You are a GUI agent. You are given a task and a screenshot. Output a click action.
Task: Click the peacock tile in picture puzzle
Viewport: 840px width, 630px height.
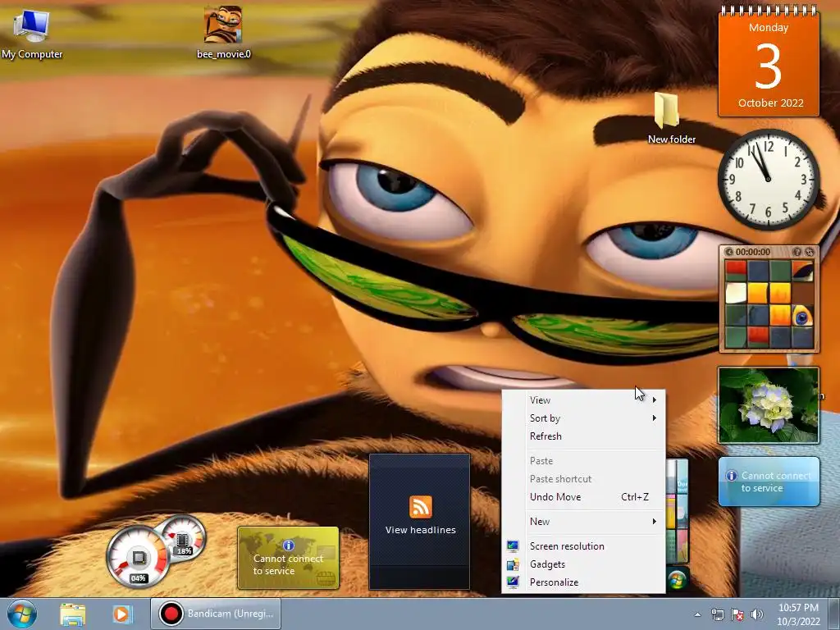pos(802,316)
